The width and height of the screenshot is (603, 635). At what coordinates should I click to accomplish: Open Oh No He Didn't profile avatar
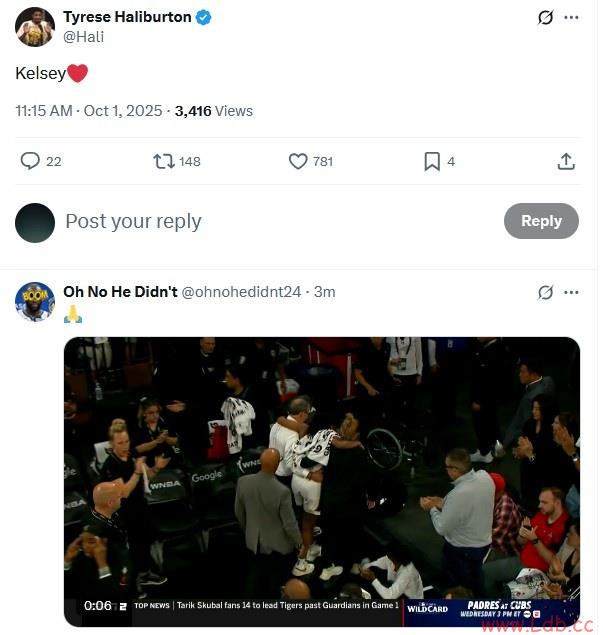tap(35, 301)
